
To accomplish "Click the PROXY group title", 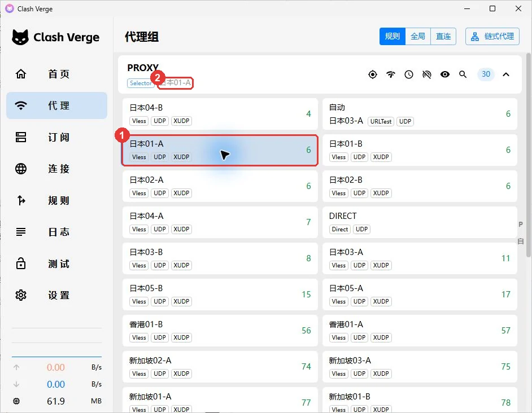I will (143, 68).
